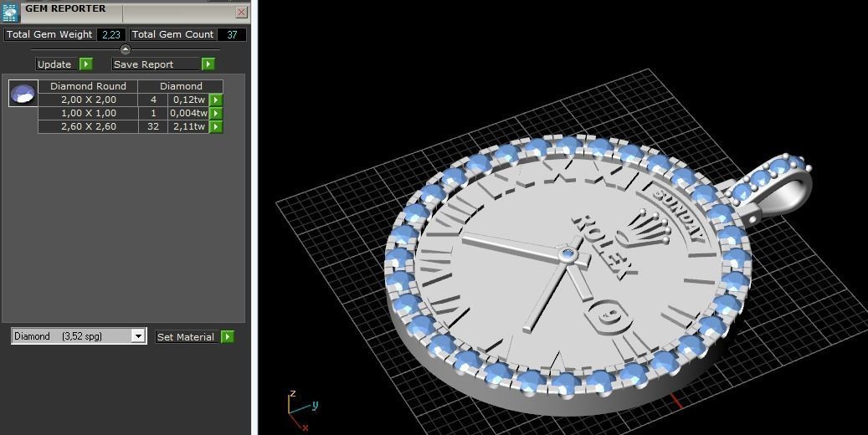The image size is (868, 435).
Task: Click the Gem Reporter panel icon
Action: pyautogui.click(x=11, y=13)
